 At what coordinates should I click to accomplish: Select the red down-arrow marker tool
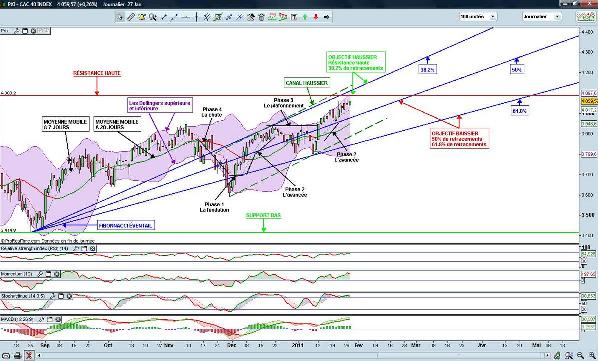click(x=316, y=17)
